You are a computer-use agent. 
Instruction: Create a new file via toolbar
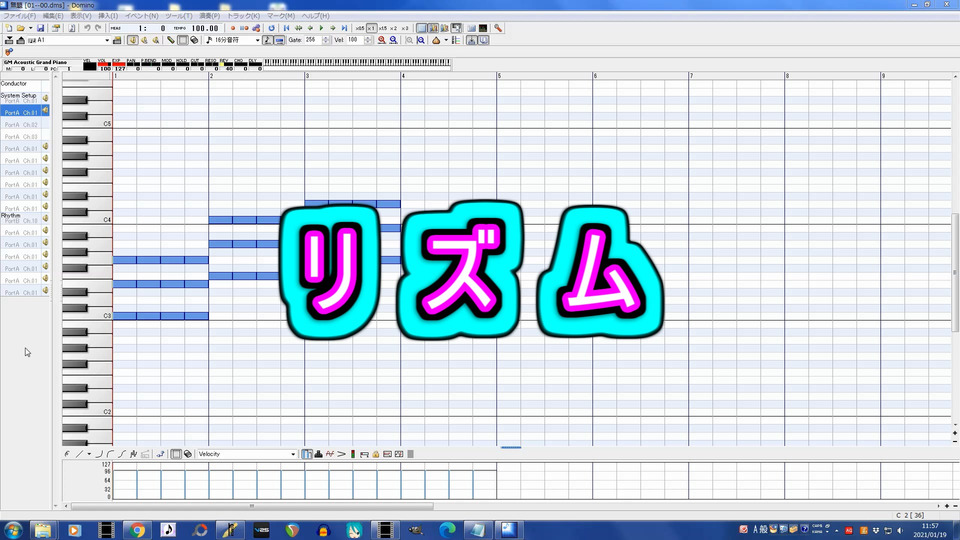9,28
